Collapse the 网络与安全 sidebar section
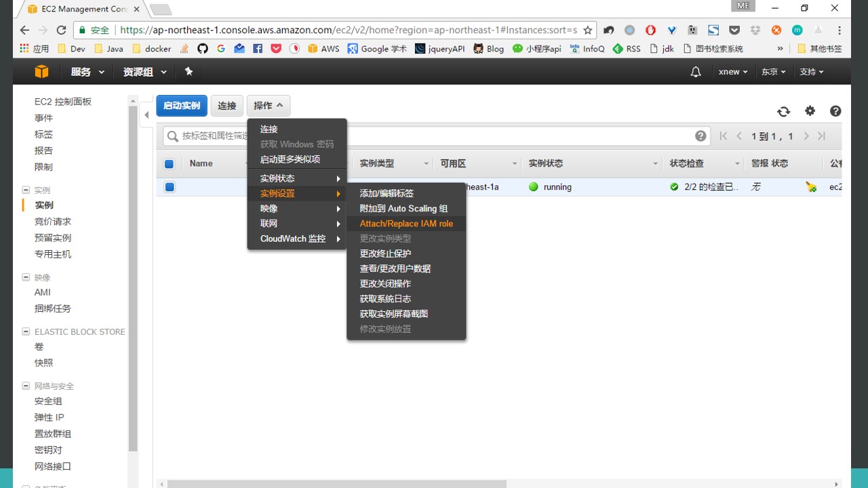Image resolution: width=868 pixels, height=488 pixels. pyautogui.click(x=26, y=386)
